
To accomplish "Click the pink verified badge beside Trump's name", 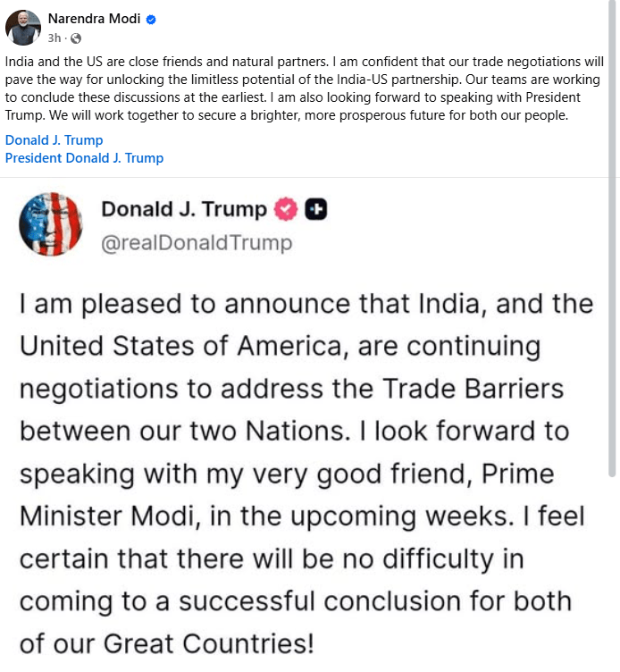I will [285, 209].
